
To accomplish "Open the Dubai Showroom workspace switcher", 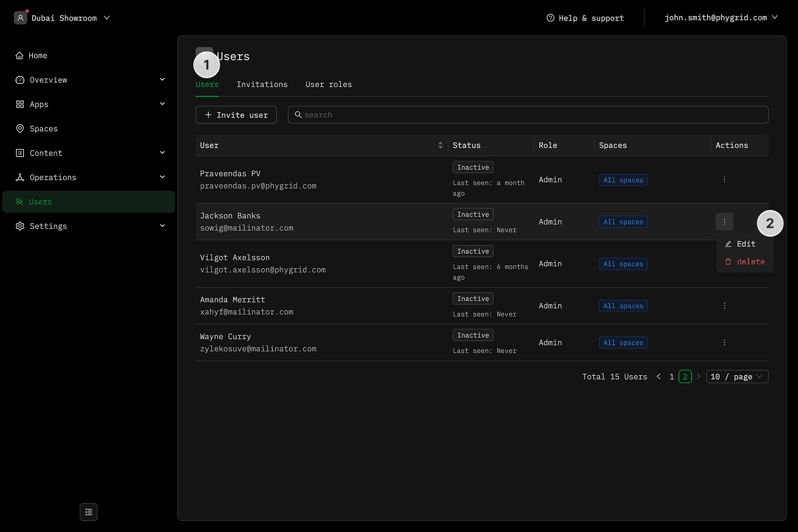I will [x=62, y=18].
